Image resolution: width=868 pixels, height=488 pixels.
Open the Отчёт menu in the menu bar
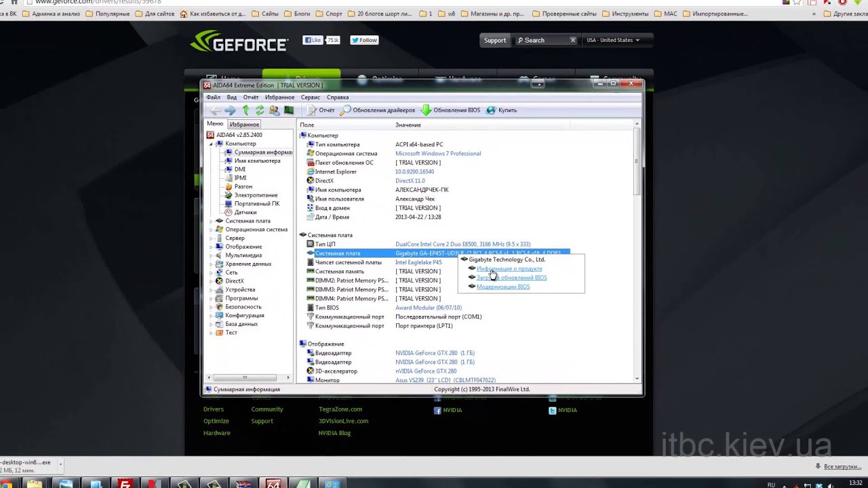point(251,97)
